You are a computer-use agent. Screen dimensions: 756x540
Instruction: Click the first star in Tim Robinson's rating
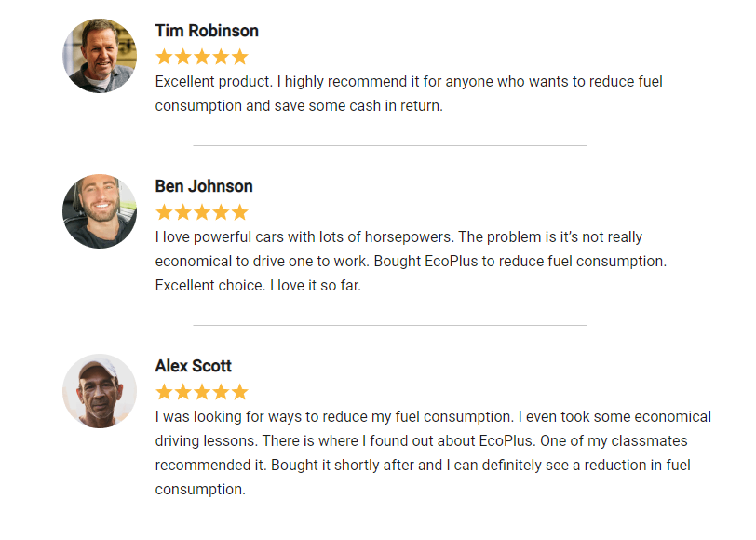pos(165,57)
